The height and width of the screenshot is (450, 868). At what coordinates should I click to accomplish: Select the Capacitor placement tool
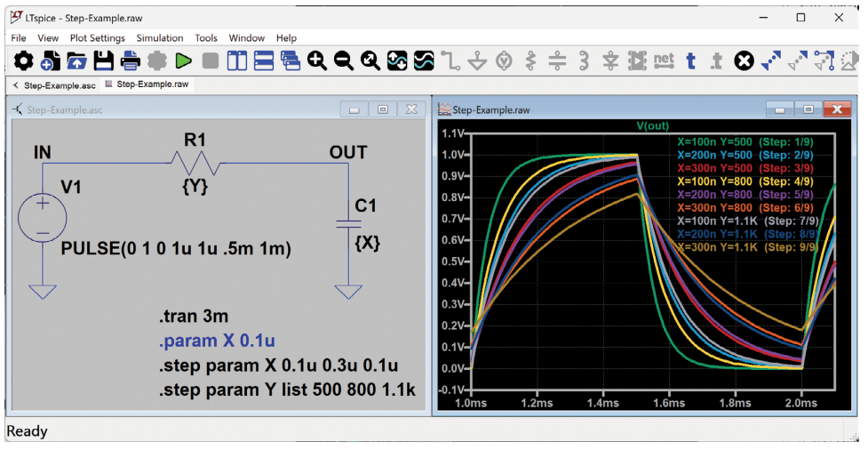[557, 60]
